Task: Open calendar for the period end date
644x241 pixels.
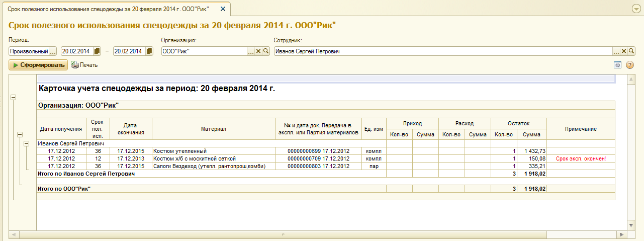Action: point(149,51)
